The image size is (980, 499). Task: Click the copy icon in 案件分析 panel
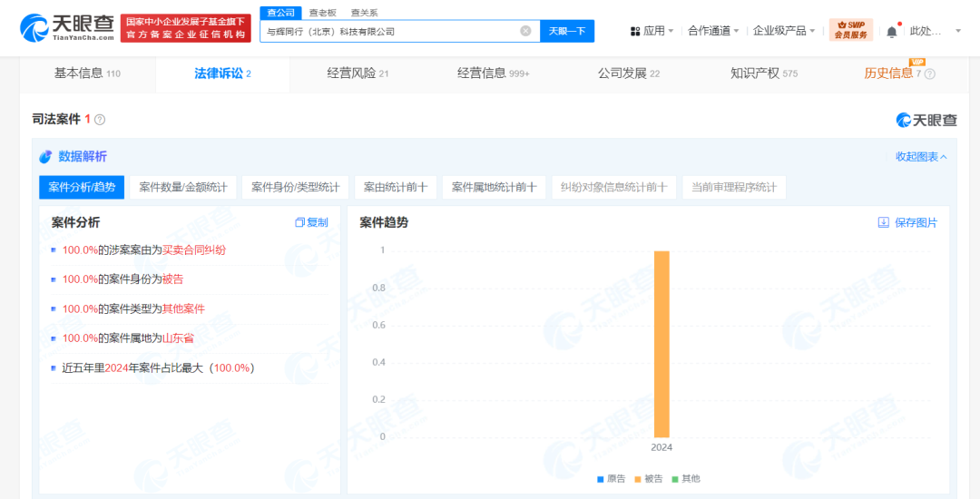click(x=300, y=222)
